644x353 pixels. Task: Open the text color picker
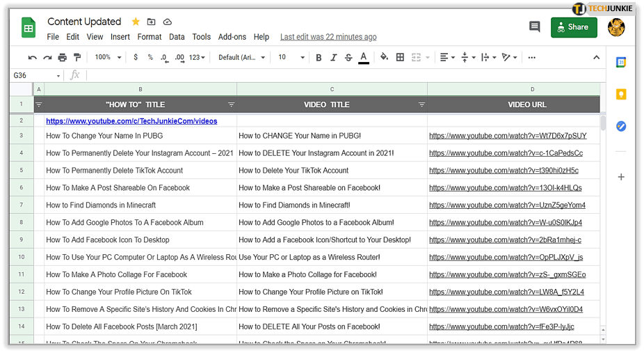pos(363,58)
